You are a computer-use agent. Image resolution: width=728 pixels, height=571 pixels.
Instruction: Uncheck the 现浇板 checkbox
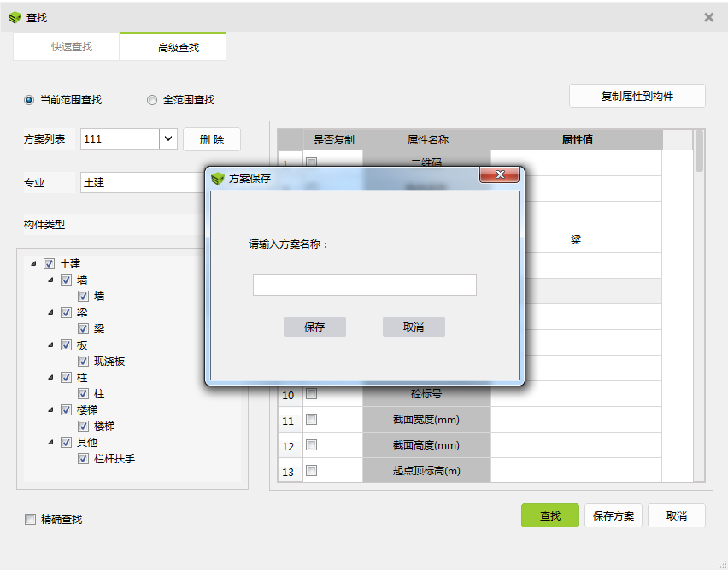(x=83, y=361)
